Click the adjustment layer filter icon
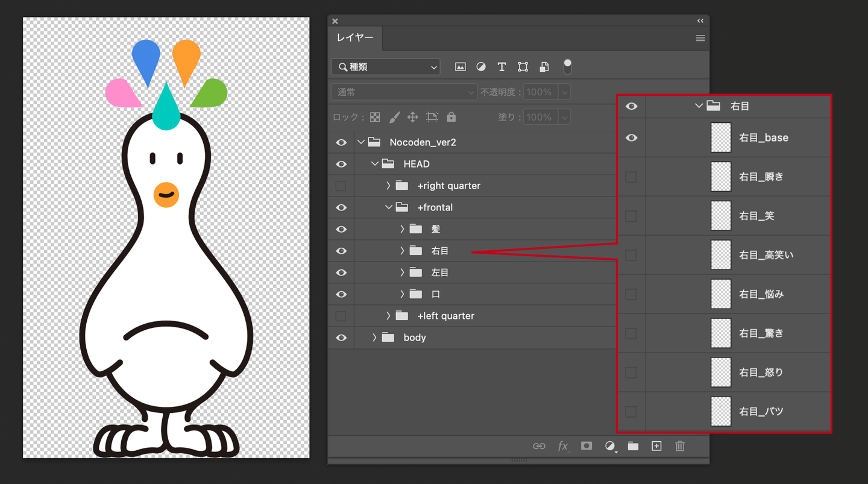 [x=481, y=67]
